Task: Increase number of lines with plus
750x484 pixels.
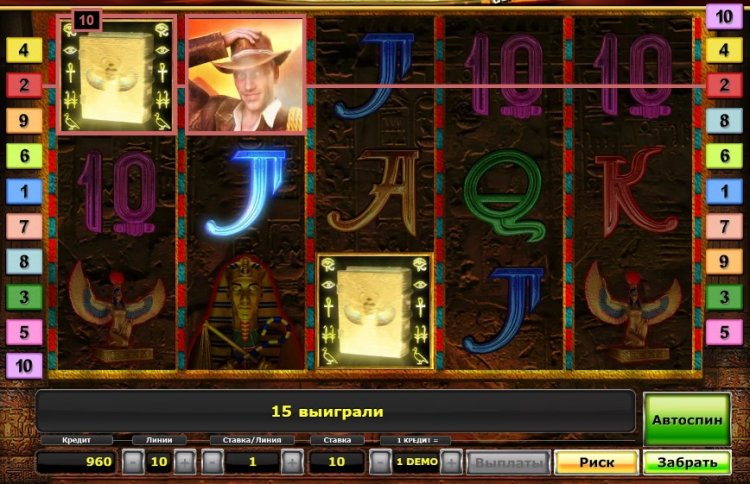Action: [185, 462]
